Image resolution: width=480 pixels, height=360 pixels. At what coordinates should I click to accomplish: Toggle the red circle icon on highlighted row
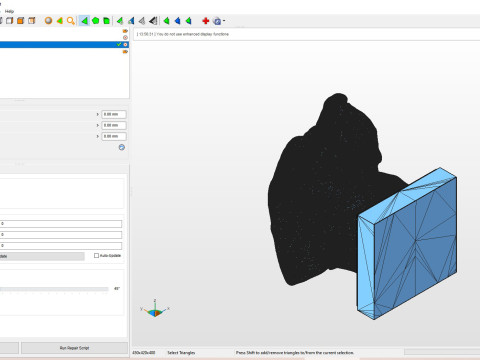[x=125, y=44]
